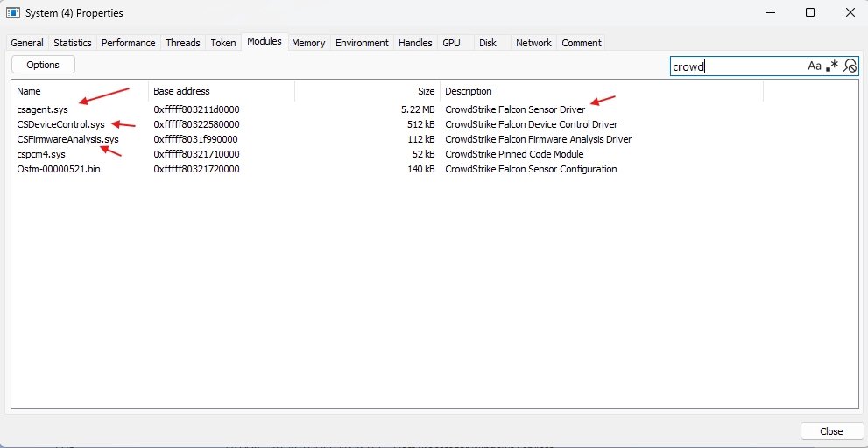Screen dimensions: 868x448
Task: Show the Handles tab
Action: click(415, 43)
